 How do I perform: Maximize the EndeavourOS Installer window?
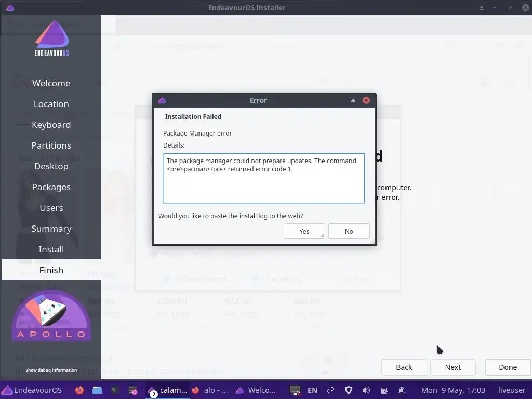pos(510,8)
